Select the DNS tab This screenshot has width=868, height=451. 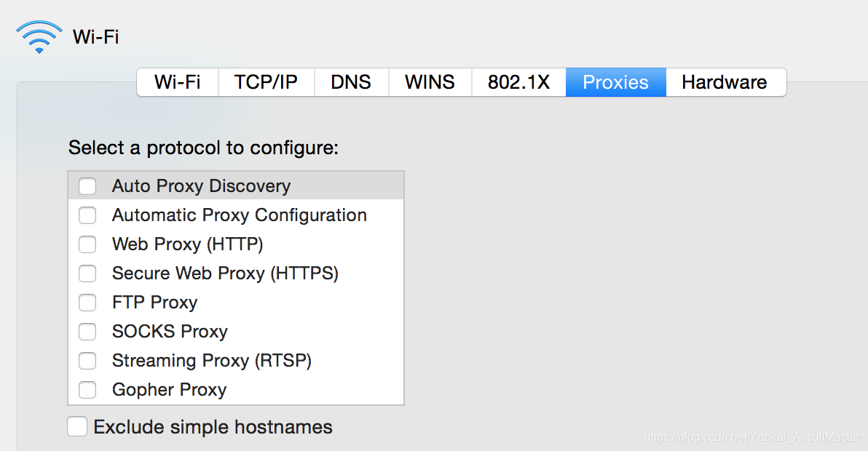tap(352, 82)
